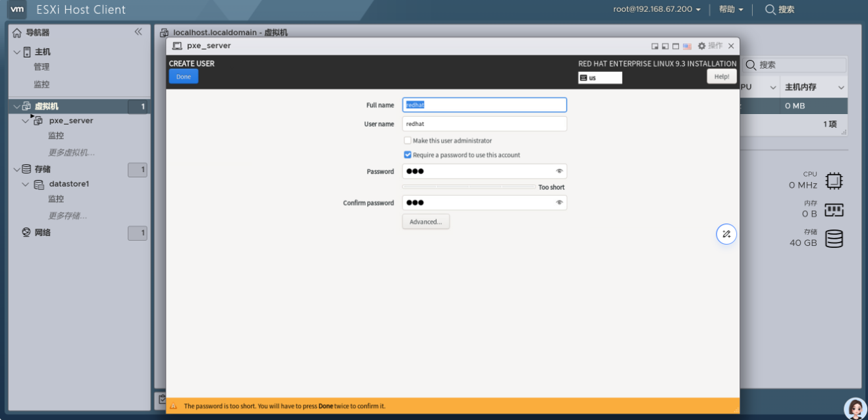Image resolution: width=868 pixels, height=420 pixels.
Task: Click the 主机 host icon
Action: click(27, 52)
